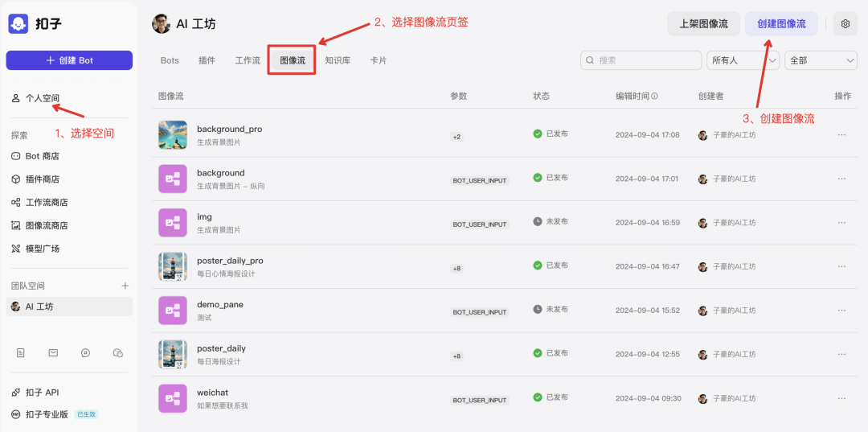This screenshot has height=432, width=868.
Task: Open the mail envelope icon
Action: [53, 352]
